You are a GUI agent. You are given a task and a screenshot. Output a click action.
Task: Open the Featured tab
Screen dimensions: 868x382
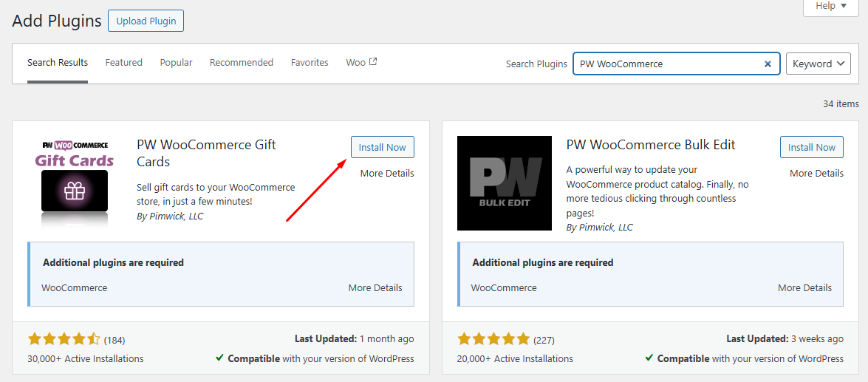[x=124, y=63]
